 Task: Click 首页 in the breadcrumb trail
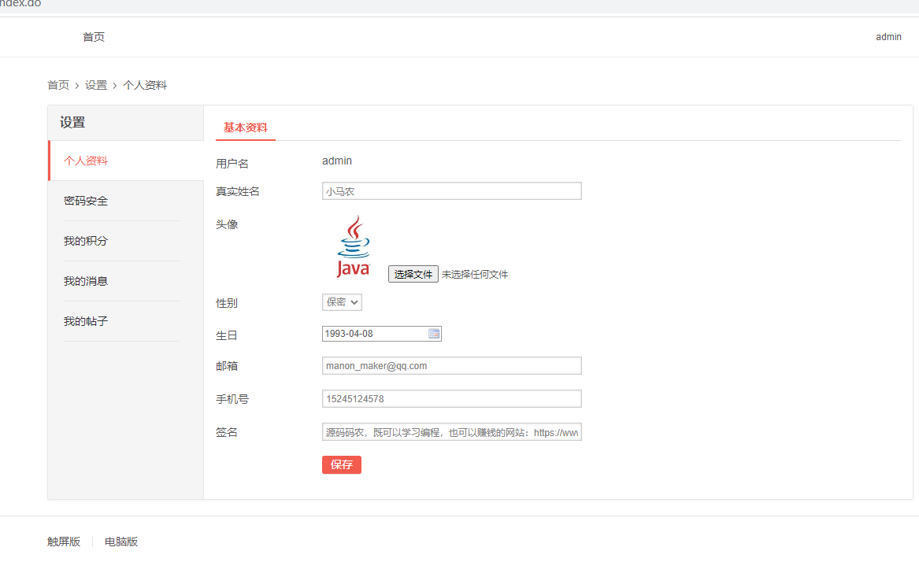point(58,85)
